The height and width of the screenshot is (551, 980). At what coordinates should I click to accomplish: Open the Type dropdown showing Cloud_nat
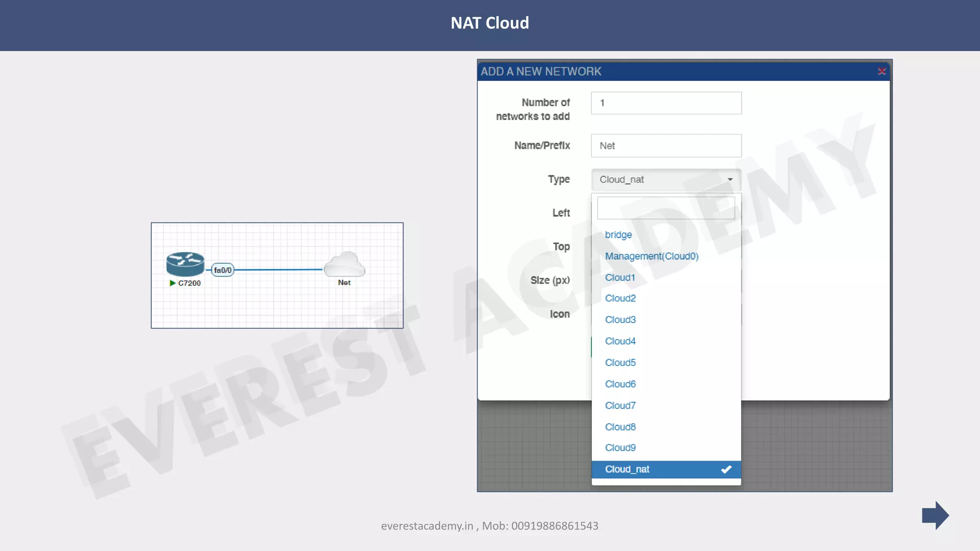coord(666,179)
